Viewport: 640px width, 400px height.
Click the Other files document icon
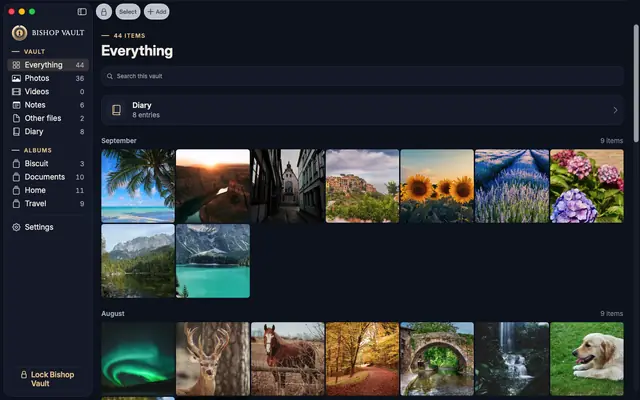coord(16,118)
